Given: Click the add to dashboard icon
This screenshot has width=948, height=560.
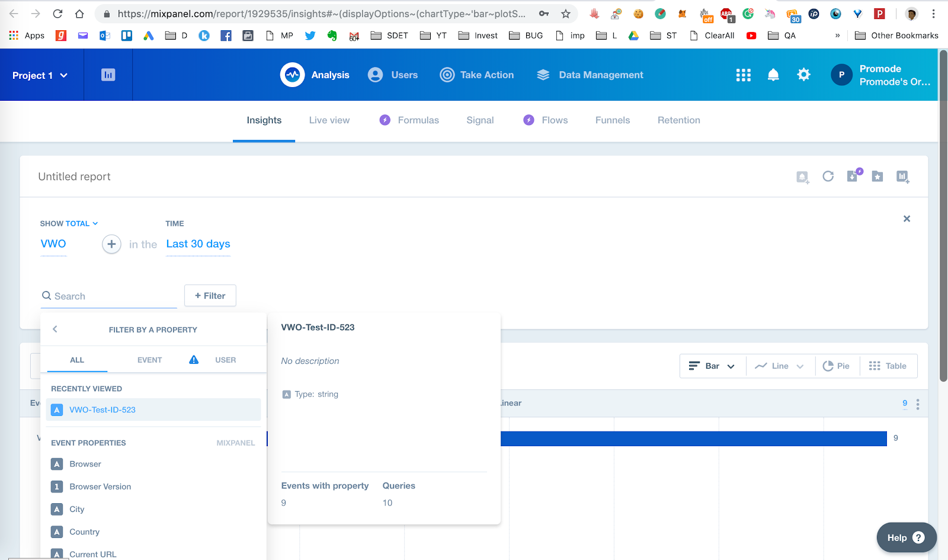Looking at the screenshot, I should [x=902, y=177].
